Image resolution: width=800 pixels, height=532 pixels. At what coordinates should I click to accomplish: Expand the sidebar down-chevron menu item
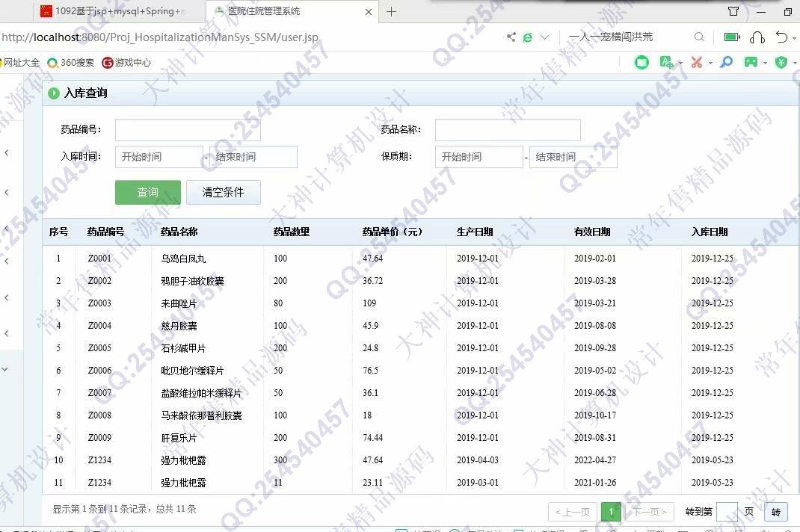(6, 369)
